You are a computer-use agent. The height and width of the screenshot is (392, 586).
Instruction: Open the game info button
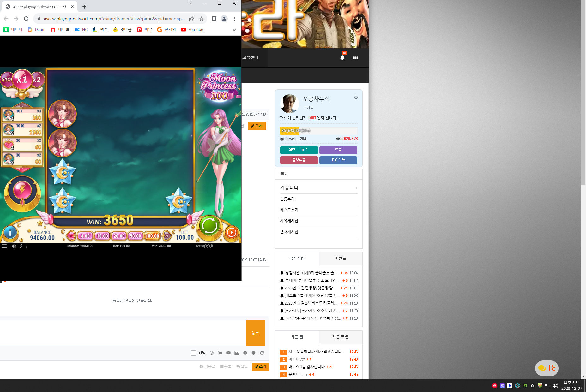tap(10, 233)
